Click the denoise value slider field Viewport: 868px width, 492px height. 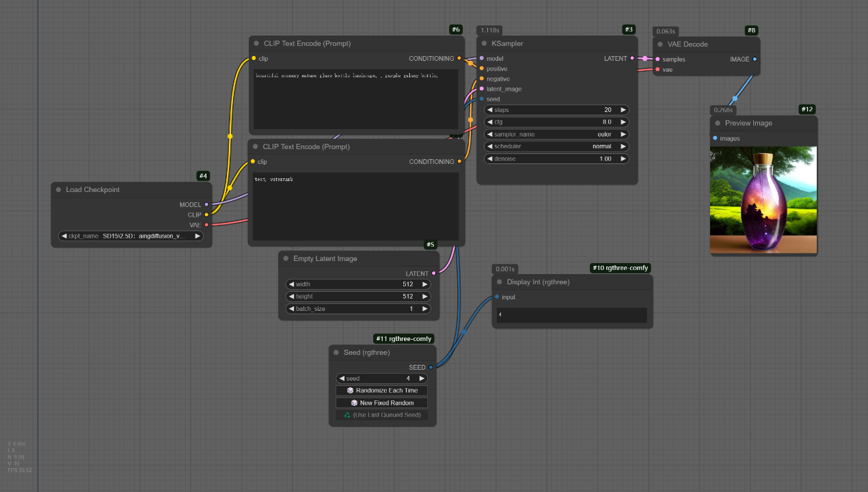[x=556, y=159]
